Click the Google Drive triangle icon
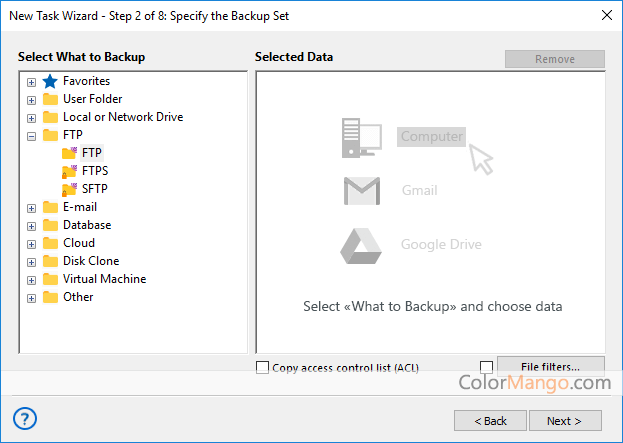 (x=361, y=244)
